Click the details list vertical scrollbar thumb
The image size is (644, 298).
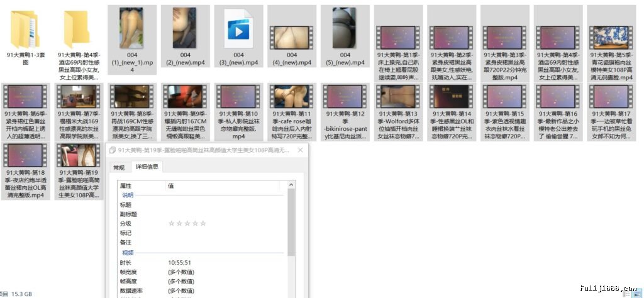(x=291, y=222)
